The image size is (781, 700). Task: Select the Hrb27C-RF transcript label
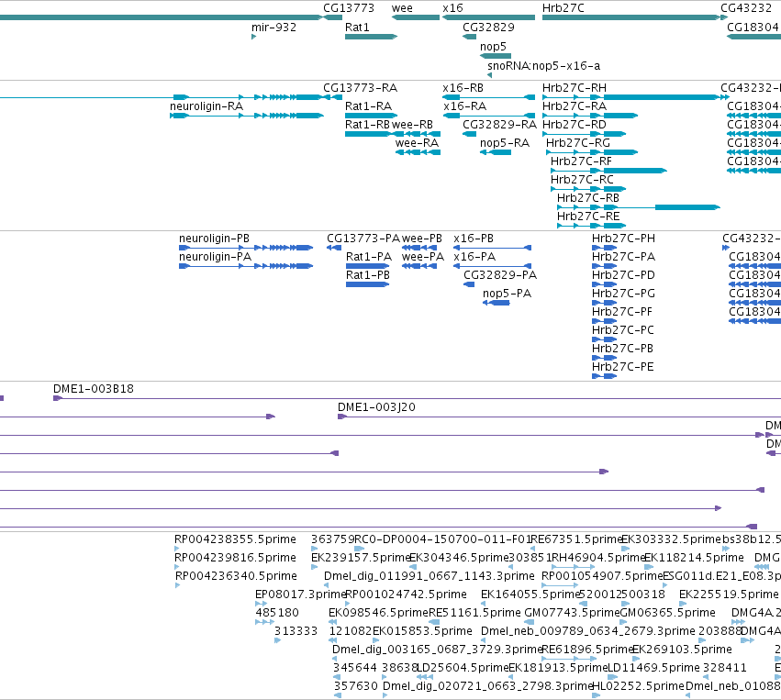[x=581, y=161]
